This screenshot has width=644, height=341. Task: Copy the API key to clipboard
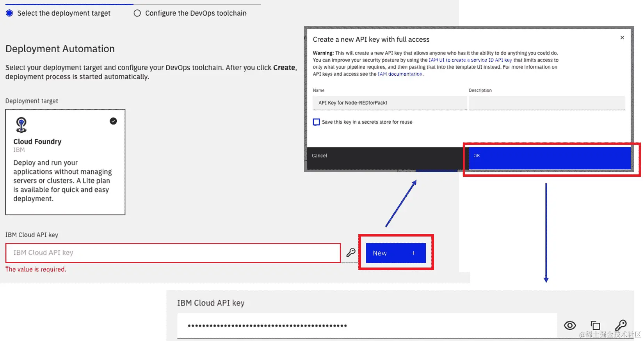click(595, 325)
